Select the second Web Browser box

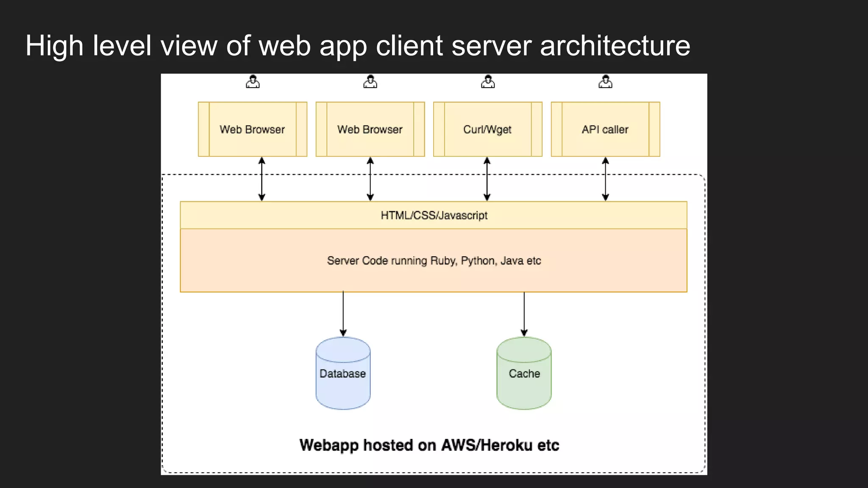click(370, 129)
